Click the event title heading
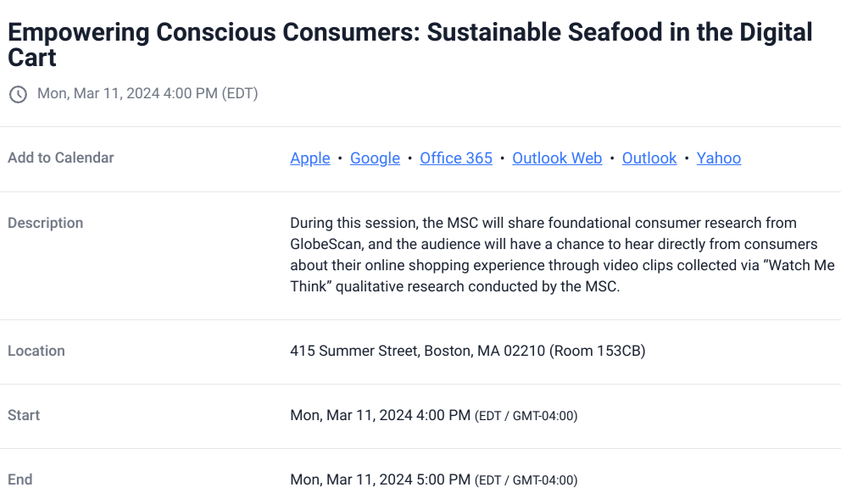 pos(409,45)
